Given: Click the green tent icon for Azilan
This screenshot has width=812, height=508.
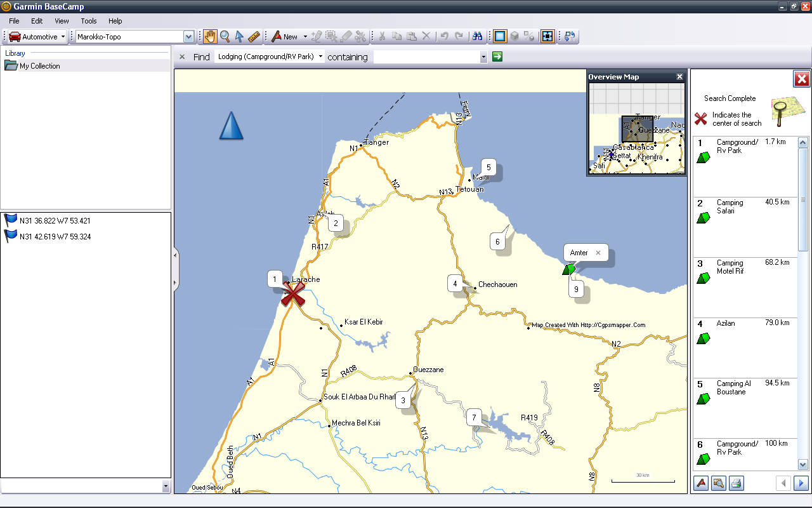Looking at the screenshot, I should [x=703, y=339].
